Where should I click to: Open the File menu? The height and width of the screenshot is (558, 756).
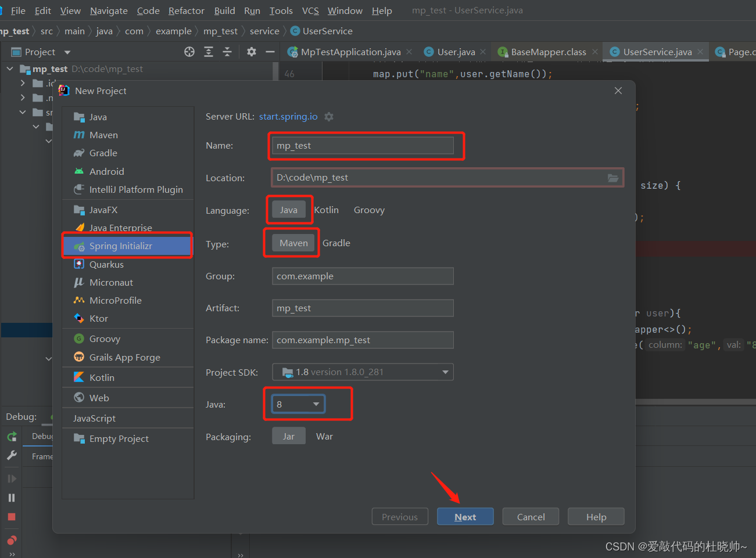coord(18,10)
